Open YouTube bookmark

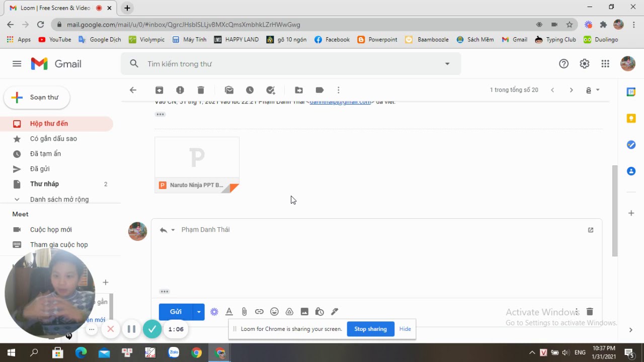coord(55,39)
